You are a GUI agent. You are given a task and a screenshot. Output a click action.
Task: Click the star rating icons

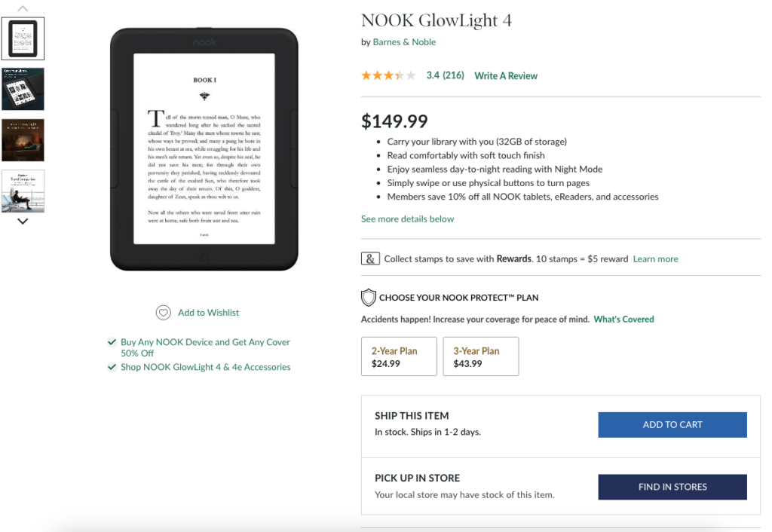point(388,75)
